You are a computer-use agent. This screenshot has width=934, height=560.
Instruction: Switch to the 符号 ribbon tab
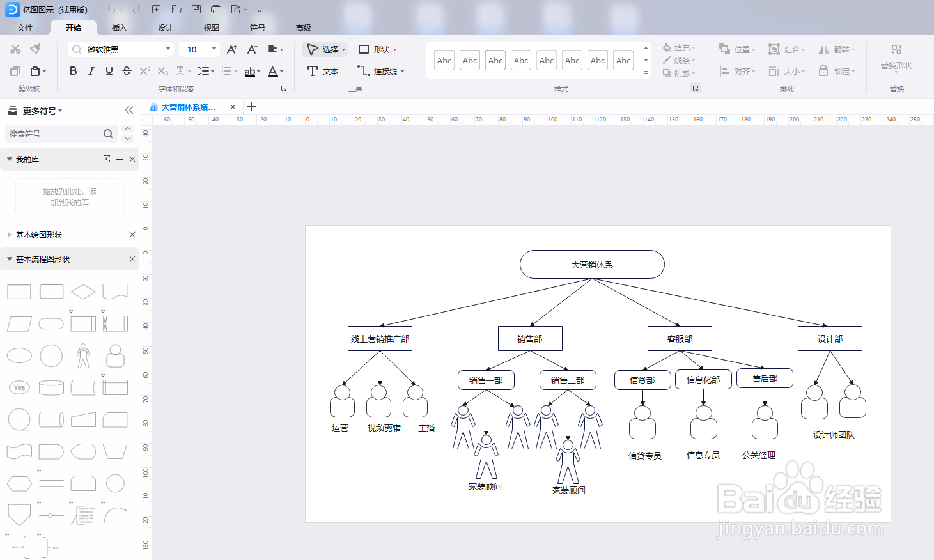coord(258,27)
